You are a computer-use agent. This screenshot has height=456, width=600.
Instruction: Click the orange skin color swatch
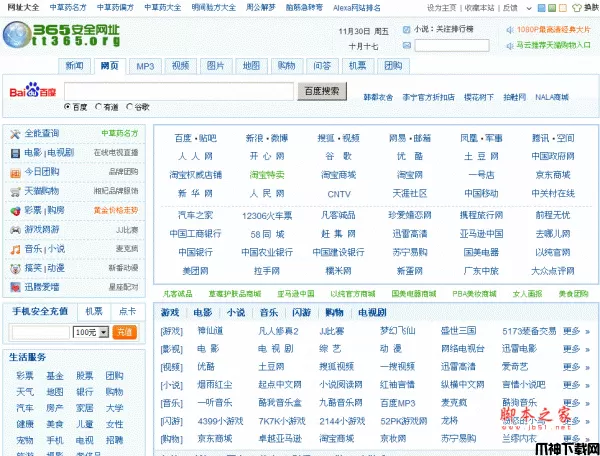[x=562, y=8]
